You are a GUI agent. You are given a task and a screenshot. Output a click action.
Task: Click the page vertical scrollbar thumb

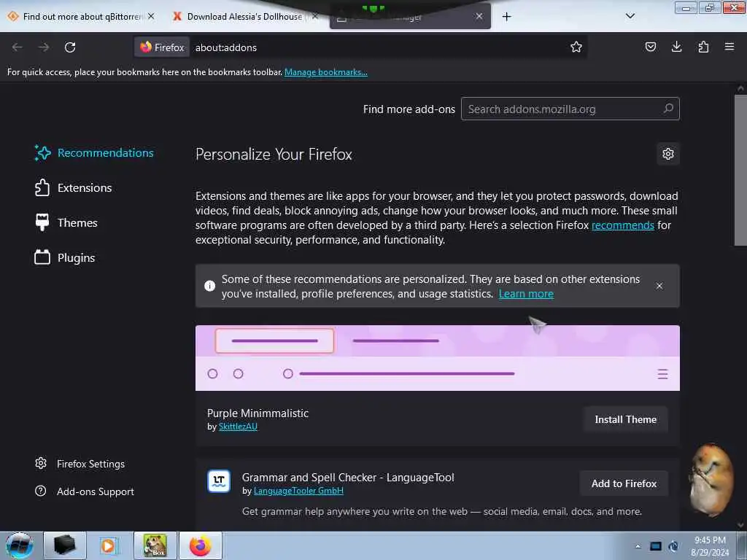click(740, 171)
